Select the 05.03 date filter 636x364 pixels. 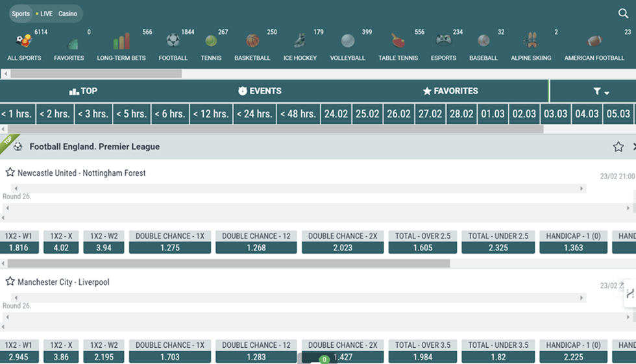click(x=618, y=114)
